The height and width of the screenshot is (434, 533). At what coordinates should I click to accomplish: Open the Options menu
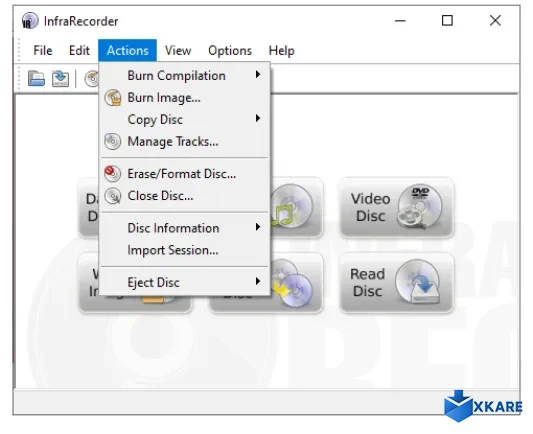point(230,51)
